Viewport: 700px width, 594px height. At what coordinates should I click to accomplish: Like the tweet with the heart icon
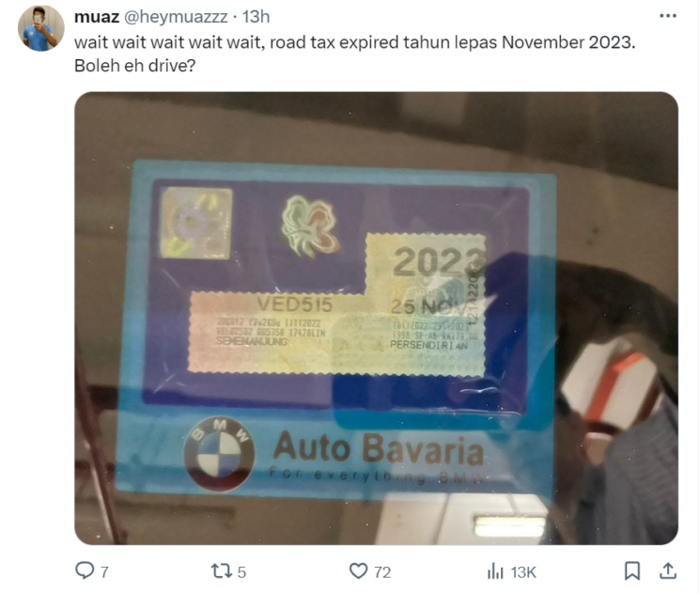pos(358,571)
